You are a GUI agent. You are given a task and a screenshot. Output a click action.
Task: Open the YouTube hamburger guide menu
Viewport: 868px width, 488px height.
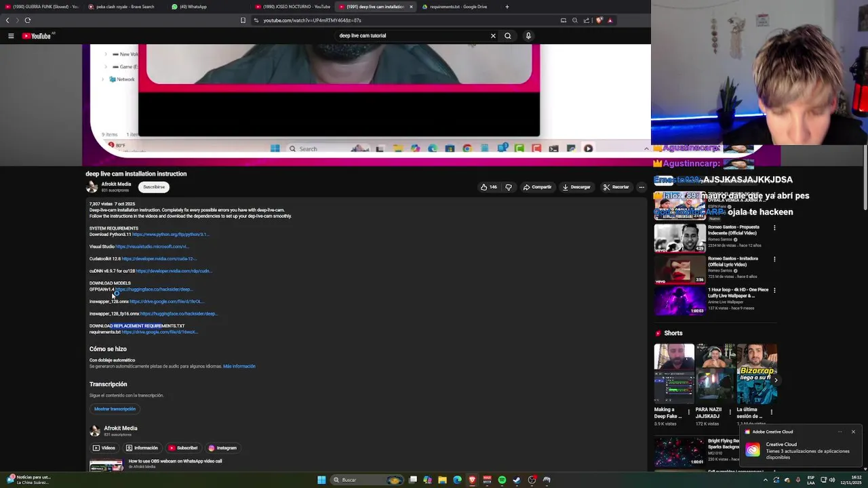coord(11,36)
